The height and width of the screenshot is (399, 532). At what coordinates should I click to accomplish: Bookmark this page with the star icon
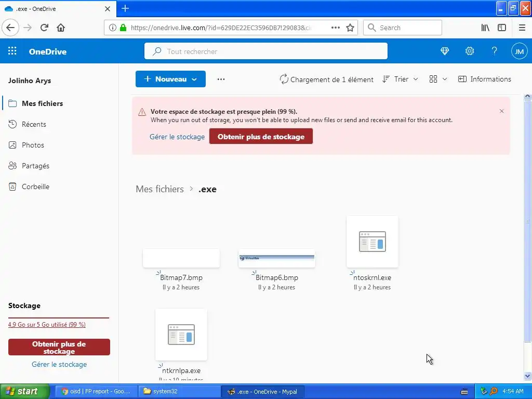click(x=350, y=28)
